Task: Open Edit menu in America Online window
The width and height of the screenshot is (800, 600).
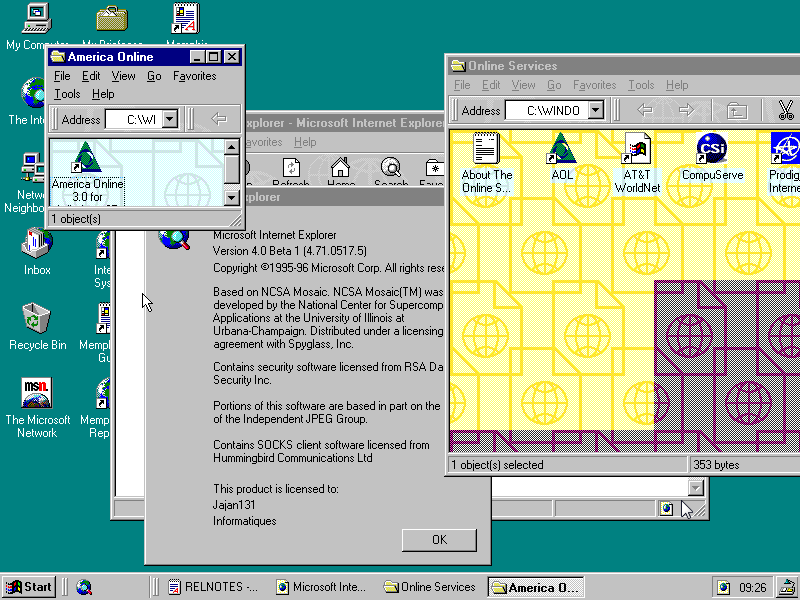Action: pos(91,76)
